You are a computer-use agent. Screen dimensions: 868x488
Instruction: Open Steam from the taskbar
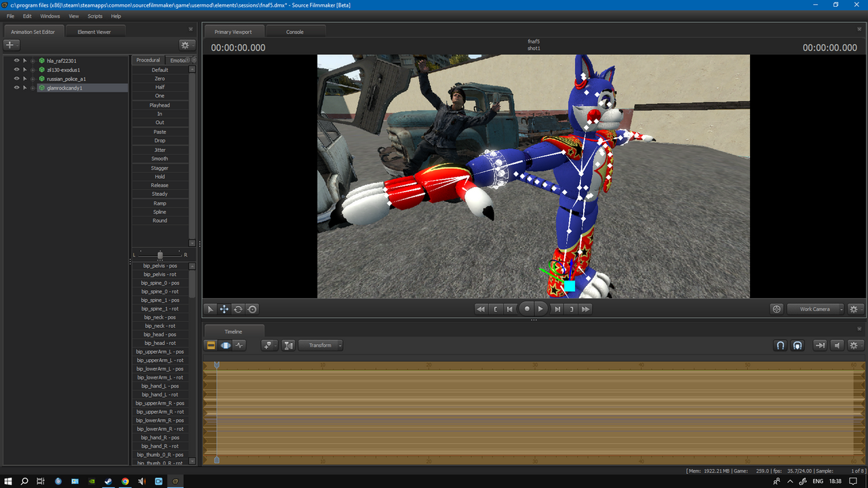pos(108,481)
